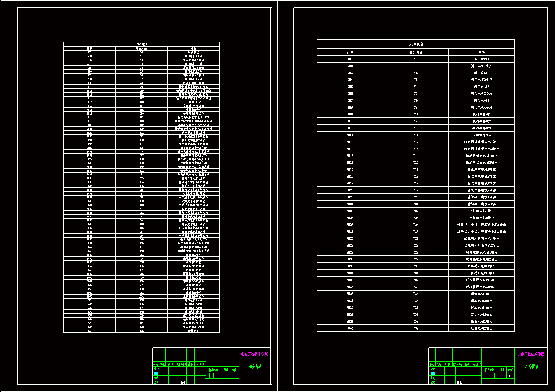Click the KM20 symbol cell
The image size is (555, 392).
[x=350, y=190]
